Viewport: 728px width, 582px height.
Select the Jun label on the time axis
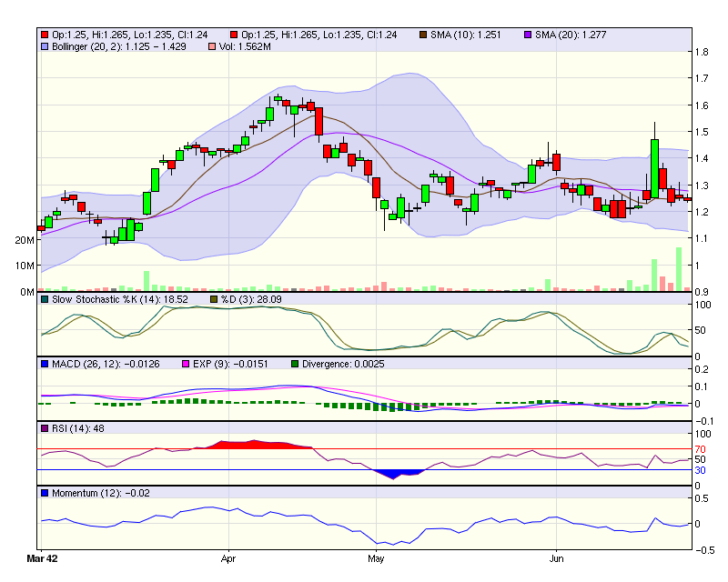click(x=556, y=560)
